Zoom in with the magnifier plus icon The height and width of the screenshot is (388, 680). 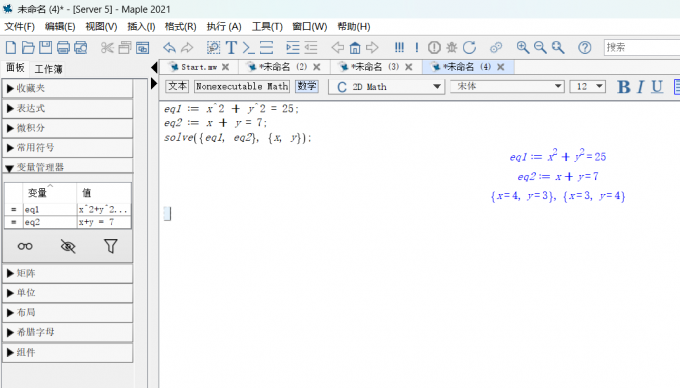click(523, 47)
